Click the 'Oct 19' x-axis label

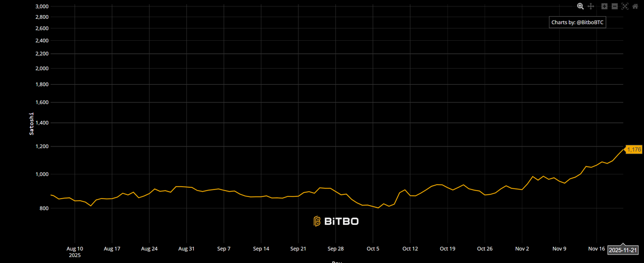(x=448, y=249)
